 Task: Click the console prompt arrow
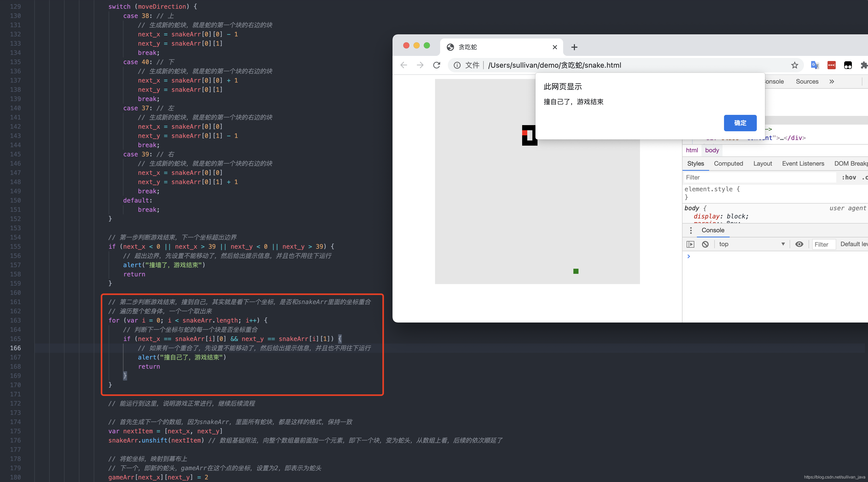pyautogui.click(x=688, y=257)
